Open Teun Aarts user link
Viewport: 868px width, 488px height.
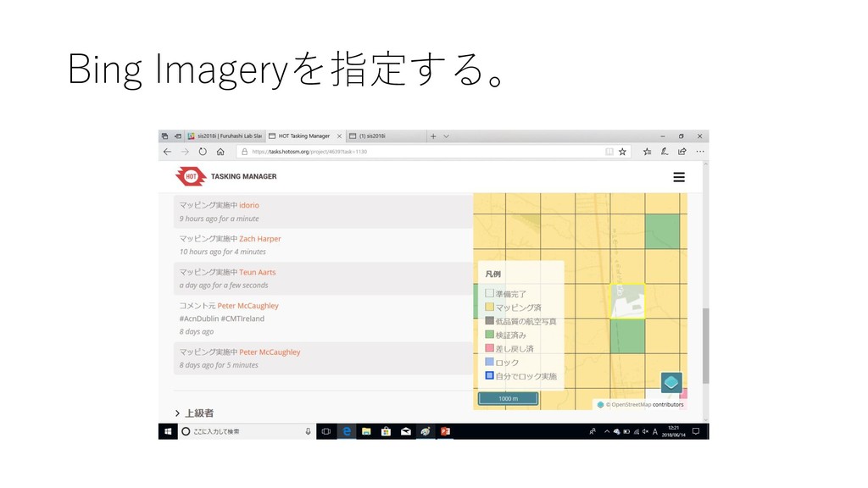[258, 272]
